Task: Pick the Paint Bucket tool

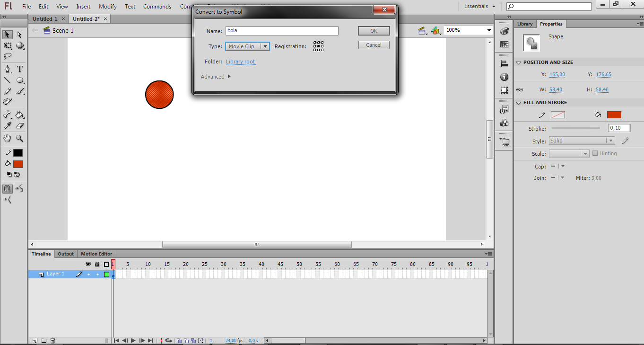Action: pyautogui.click(x=19, y=115)
